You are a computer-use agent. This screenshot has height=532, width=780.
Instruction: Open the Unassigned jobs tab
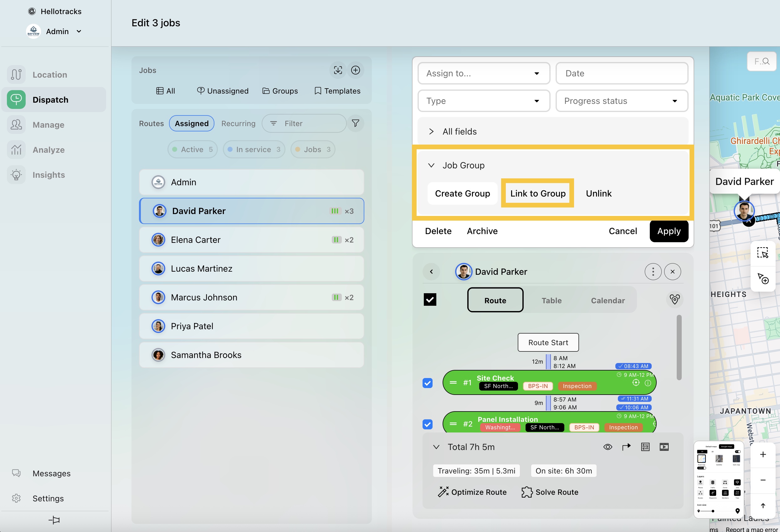coord(223,91)
